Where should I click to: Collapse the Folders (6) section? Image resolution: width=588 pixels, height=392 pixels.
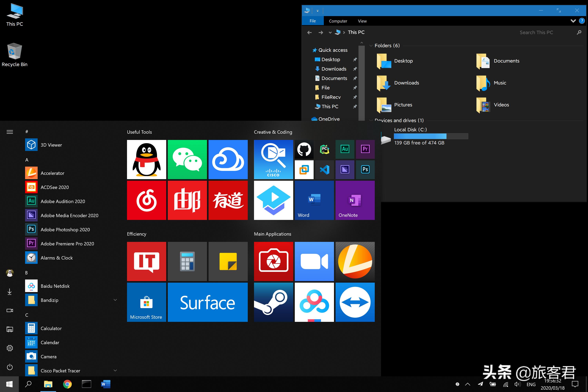(371, 45)
